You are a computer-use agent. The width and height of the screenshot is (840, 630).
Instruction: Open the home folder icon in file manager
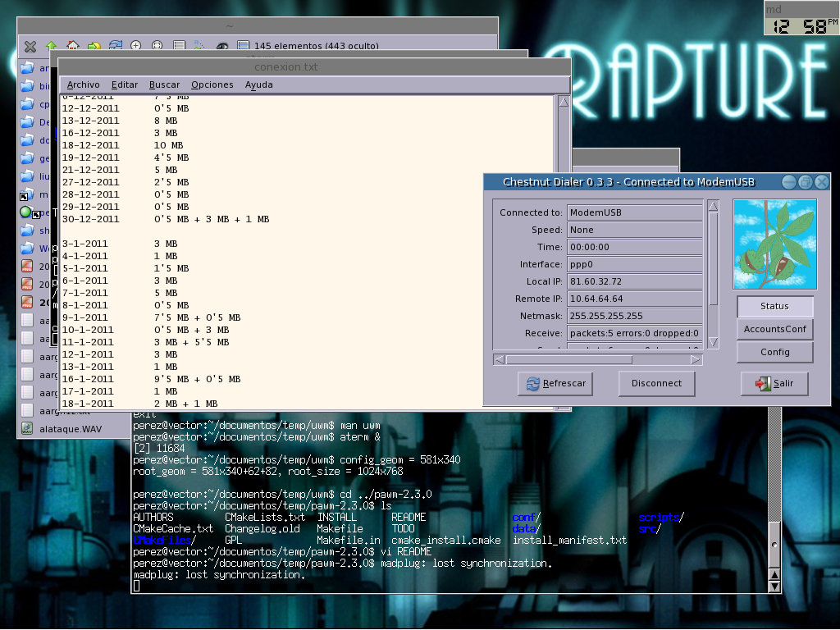(73, 46)
